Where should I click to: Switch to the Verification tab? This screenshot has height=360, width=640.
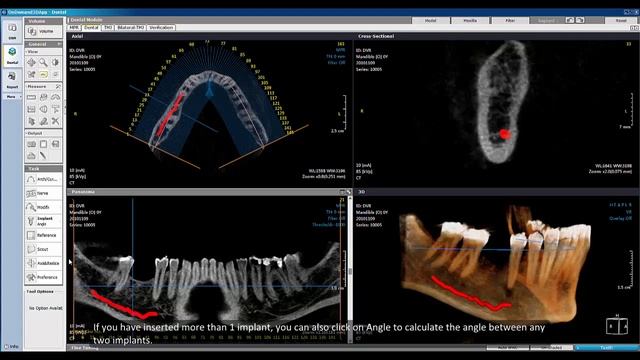161,27
